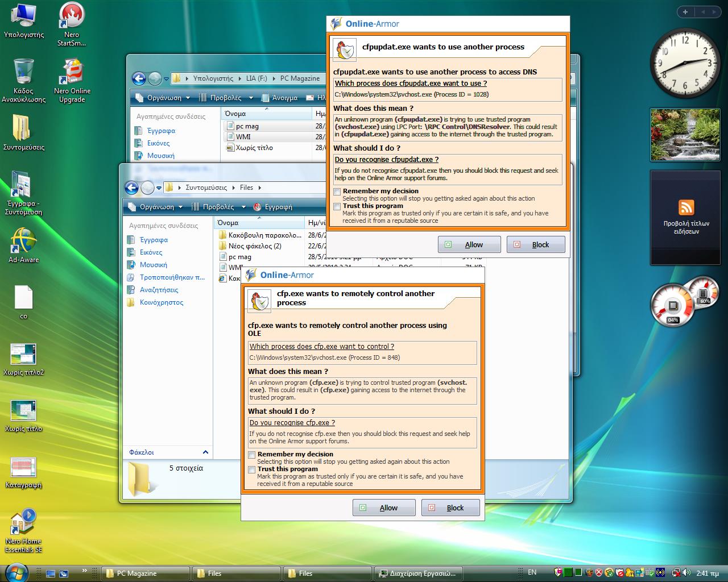This screenshot has height=582, width=728.
Task: Open the Nero StartSmart desktop shortcut
Action: 72,24
